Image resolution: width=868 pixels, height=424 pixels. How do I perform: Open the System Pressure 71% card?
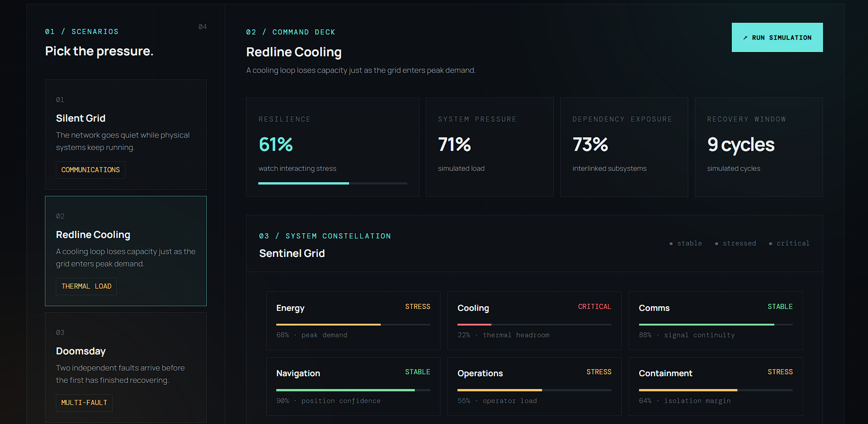[490, 147]
